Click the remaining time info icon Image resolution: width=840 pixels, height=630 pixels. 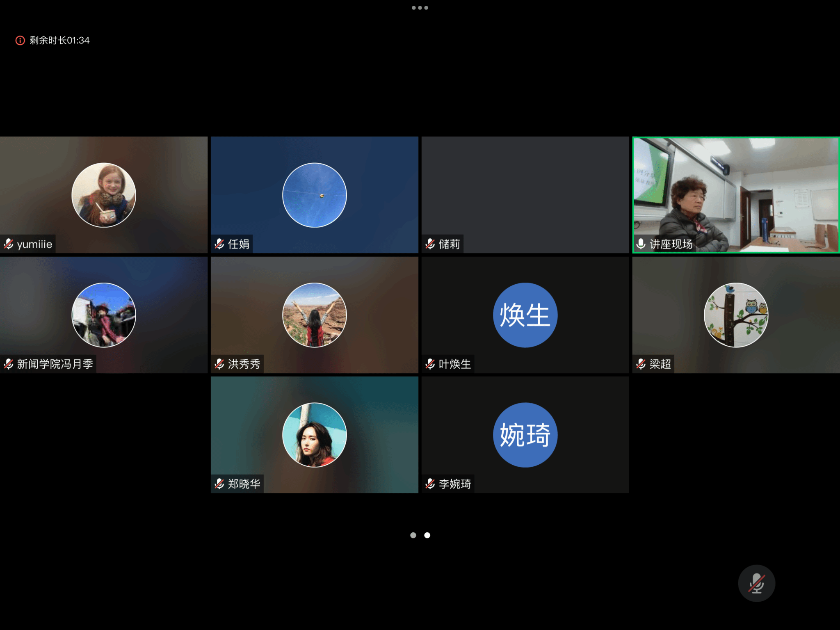(20, 40)
